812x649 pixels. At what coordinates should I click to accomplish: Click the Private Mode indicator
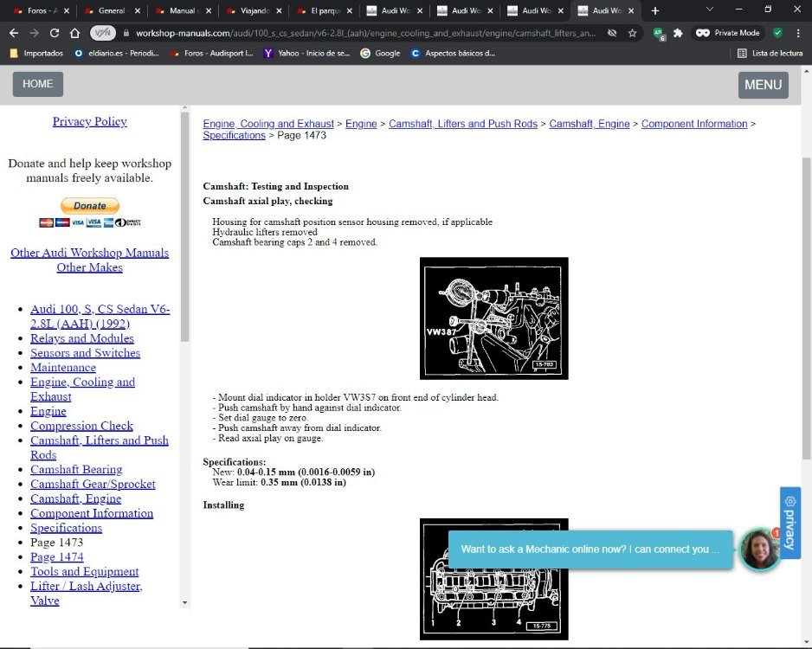[x=727, y=33]
